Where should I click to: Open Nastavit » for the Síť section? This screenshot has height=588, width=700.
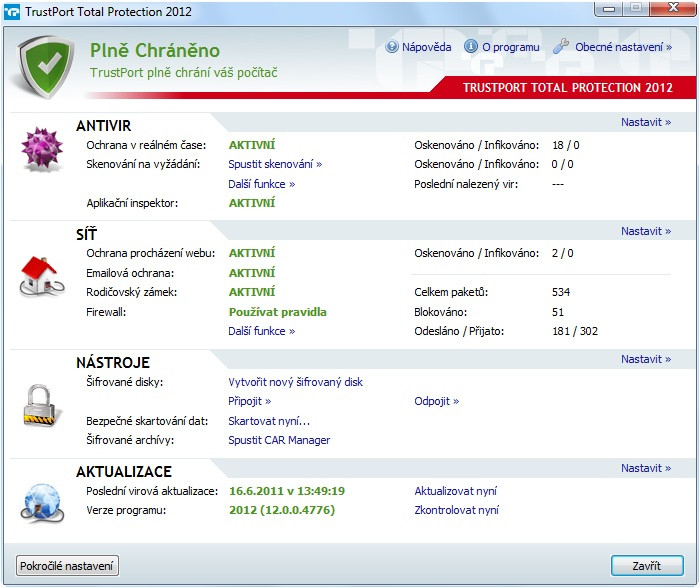click(x=646, y=231)
